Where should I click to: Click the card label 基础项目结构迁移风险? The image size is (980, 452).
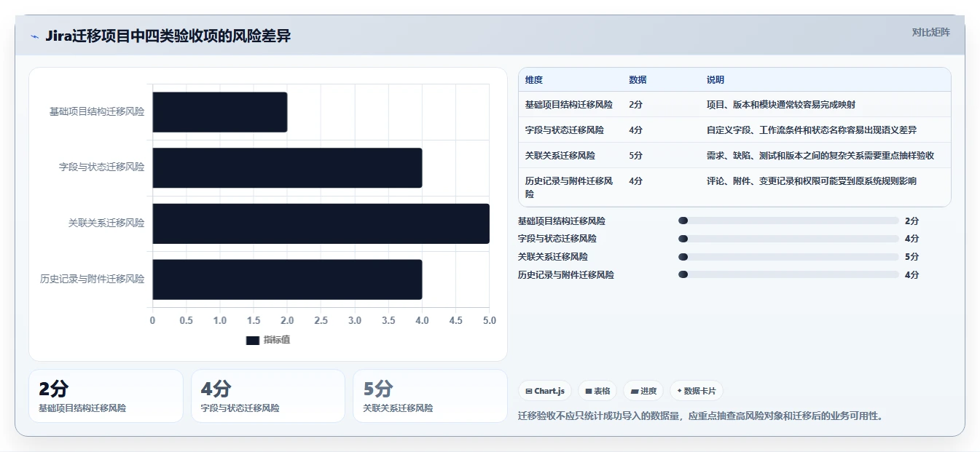(x=82, y=408)
